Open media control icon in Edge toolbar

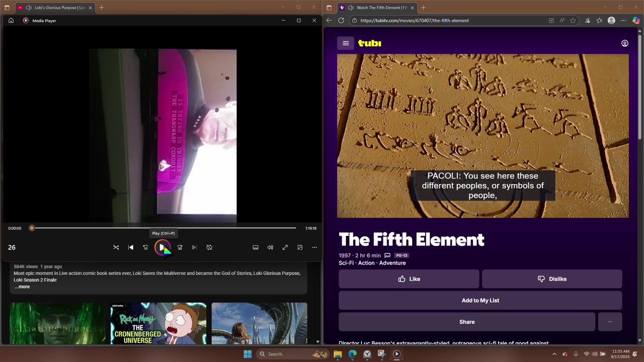click(x=588, y=21)
